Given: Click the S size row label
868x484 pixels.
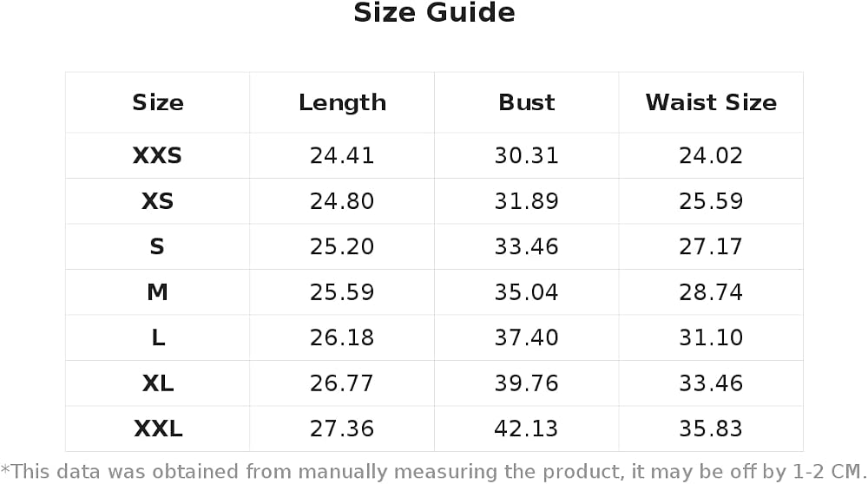Looking at the screenshot, I should [x=157, y=246].
